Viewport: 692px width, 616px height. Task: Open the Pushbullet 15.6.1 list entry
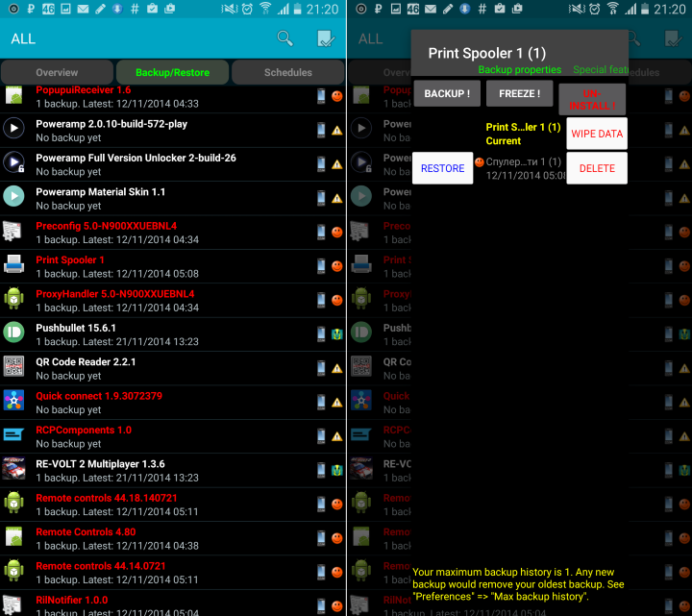coord(173,334)
